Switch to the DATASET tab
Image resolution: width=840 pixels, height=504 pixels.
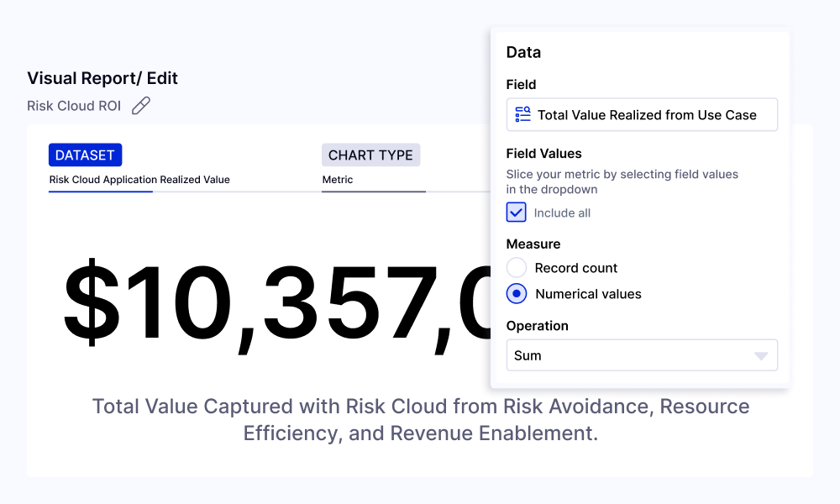pos(85,155)
